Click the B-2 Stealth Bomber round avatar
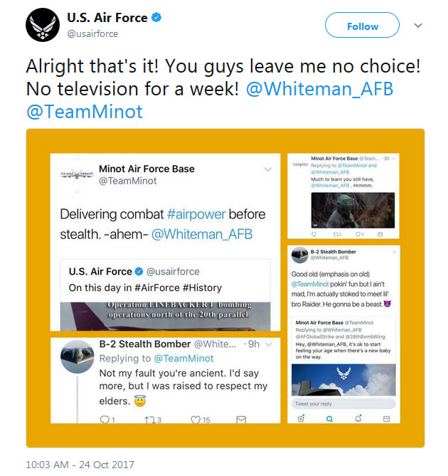The height and width of the screenshot is (476, 448). (x=77, y=356)
